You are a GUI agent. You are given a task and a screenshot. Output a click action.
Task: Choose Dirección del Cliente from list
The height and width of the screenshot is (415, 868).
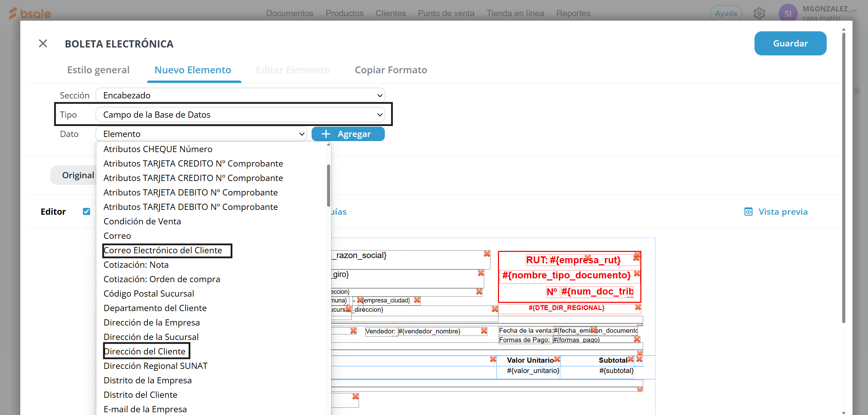tap(145, 351)
